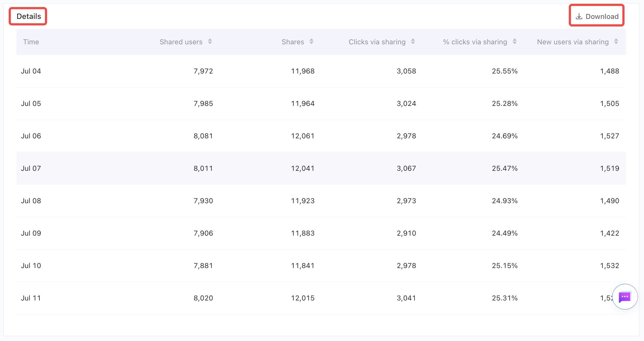Click shares value 11,923
644x341 pixels.
click(303, 201)
